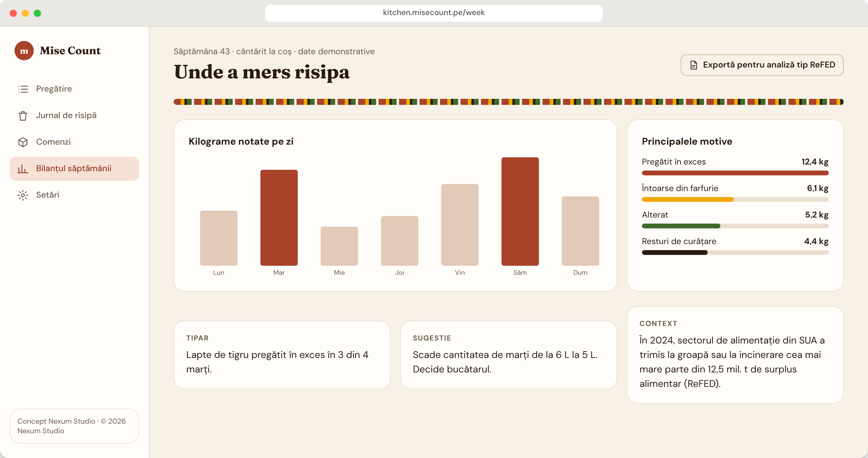Viewport: 868px width, 458px height.
Task: Click the Lun bar in chart
Action: [219, 238]
